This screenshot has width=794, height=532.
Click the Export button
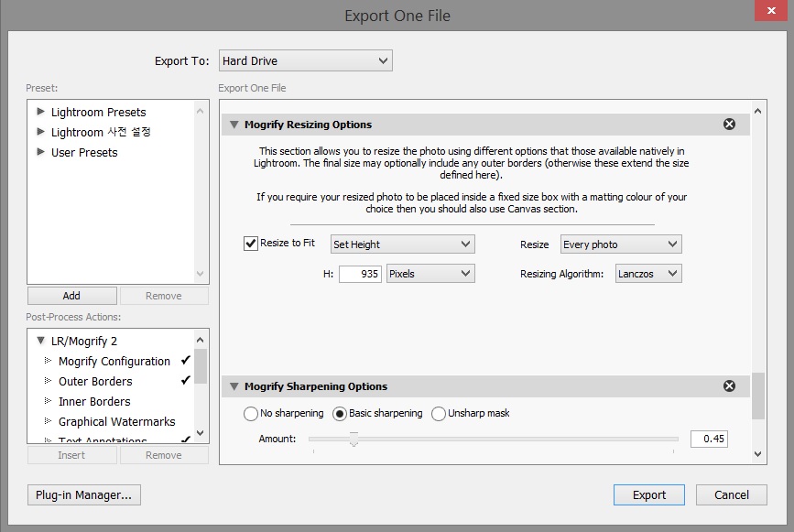point(648,494)
